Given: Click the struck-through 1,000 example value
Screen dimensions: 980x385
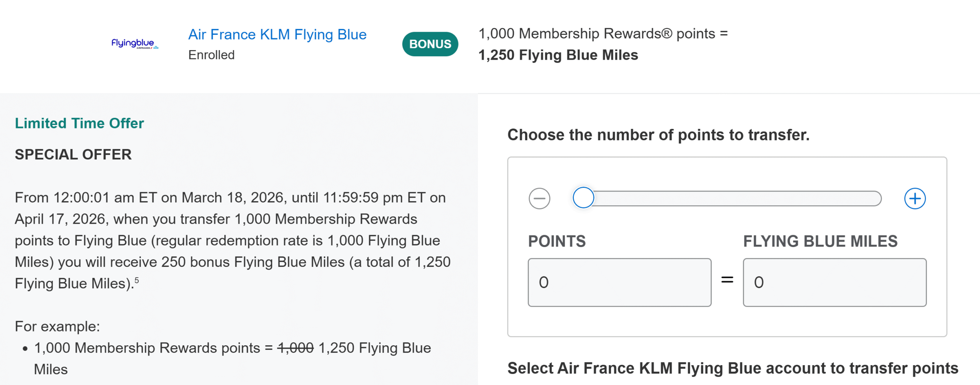Looking at the screenshot, I should coord(295,348).
